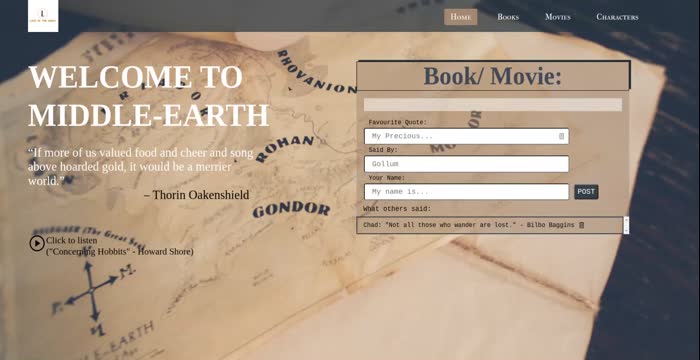The width and height of the screenshot is (700, 360).
Task: Click the 'Welcome to Middle-earth' heading
Action: coord(149,96)
